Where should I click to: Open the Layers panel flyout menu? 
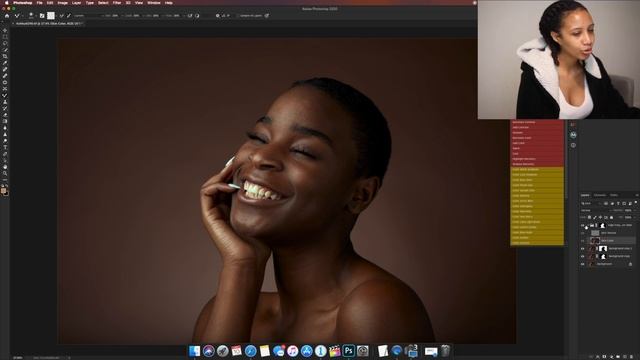[x=637, y=195]
